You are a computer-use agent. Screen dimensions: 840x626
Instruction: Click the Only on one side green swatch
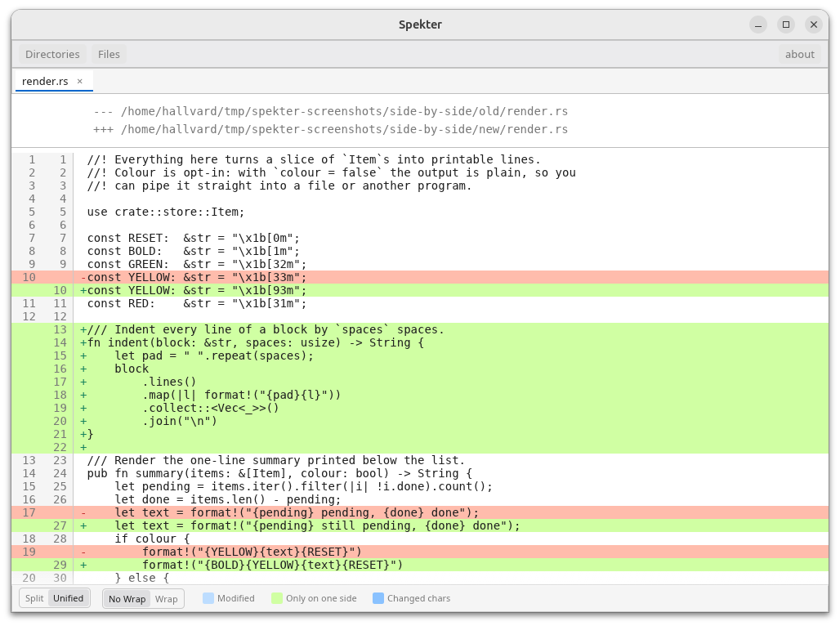[x=277, y=598]
